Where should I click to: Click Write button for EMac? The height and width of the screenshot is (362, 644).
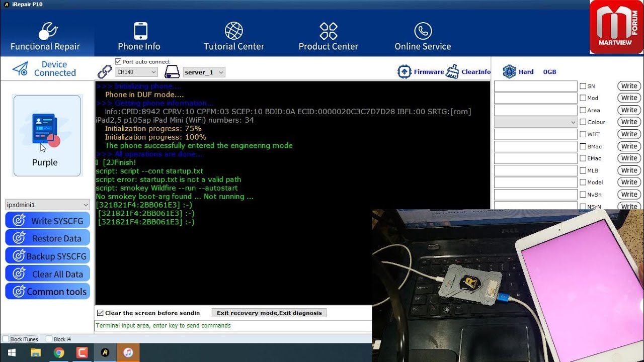pos(629,158)
